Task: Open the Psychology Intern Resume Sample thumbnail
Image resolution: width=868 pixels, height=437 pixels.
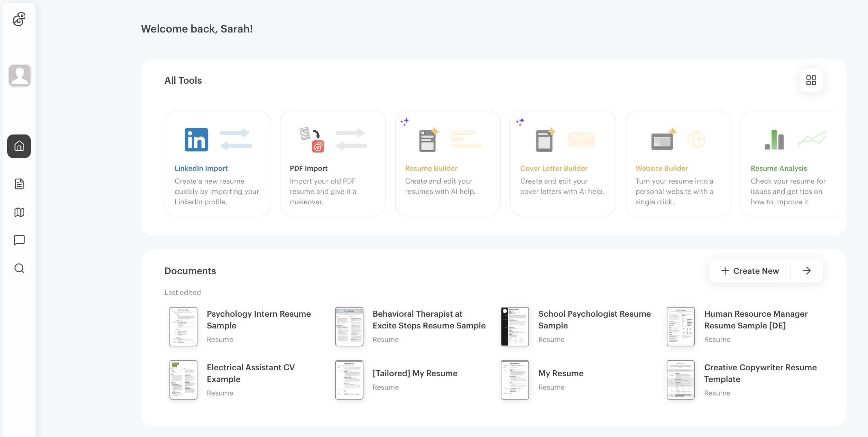Action: [183, 326]
